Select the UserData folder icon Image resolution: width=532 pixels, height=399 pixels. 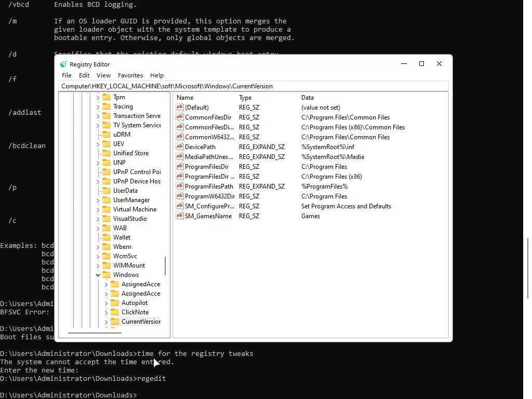tap(107, 190)
